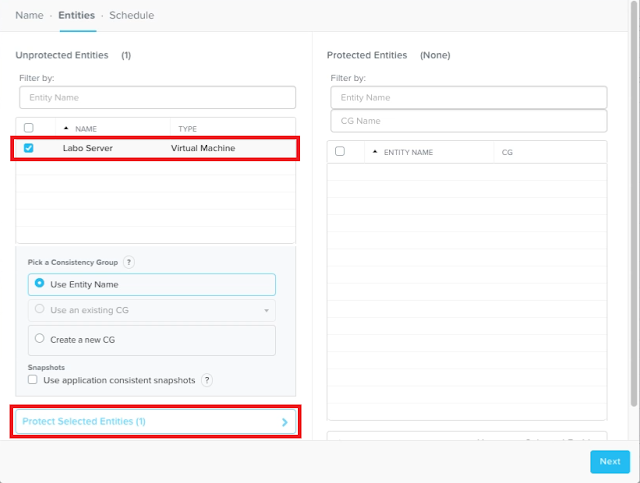Screen dimensions: 640x483
Task: Open the Use an existing CG dropdown
Action: [x=266, y=310]
